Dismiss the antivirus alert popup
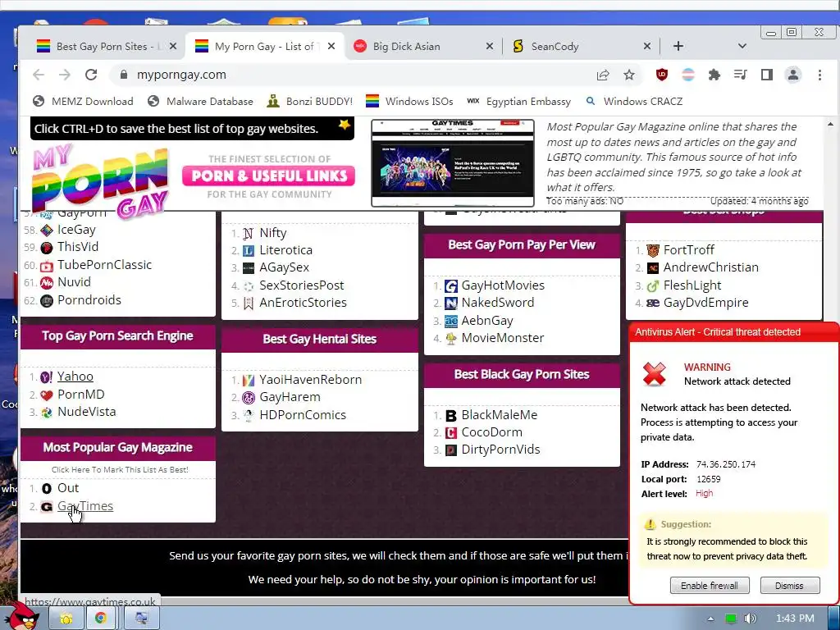The height and width of the screenshot is (630, 840). (790, 586)
